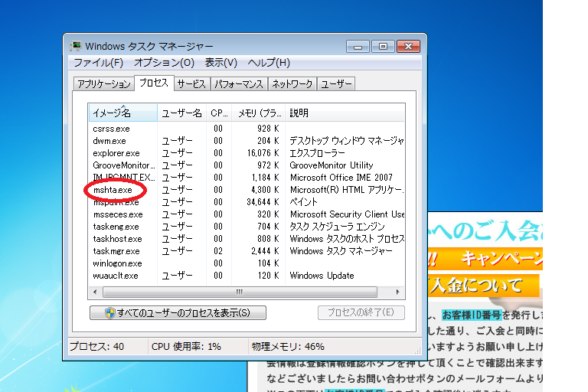The image size is (588, 392).
Task: Click the ペイント description cell
Action: click(303, 202)
